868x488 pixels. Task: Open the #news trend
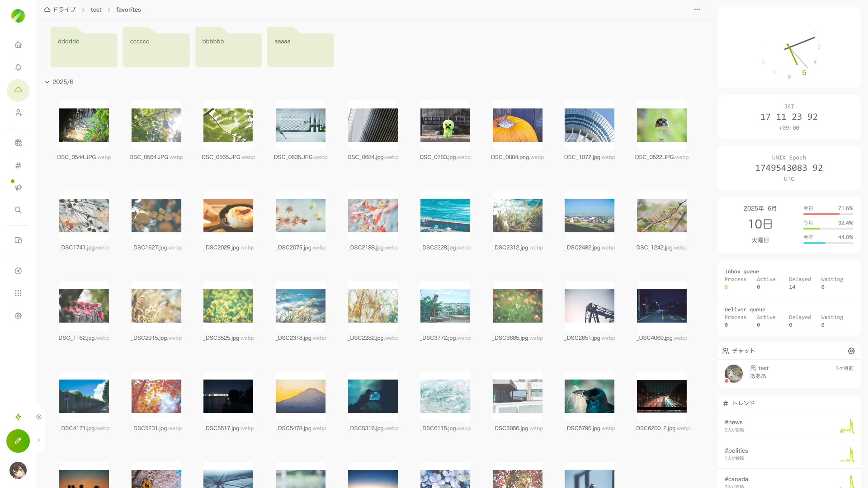pos(789,426)
